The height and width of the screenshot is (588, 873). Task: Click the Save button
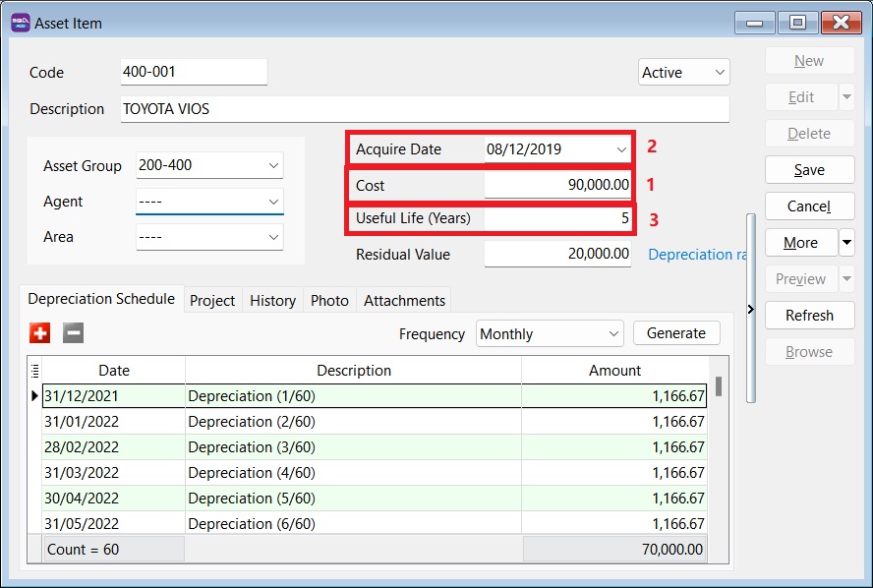pos(809,170)
